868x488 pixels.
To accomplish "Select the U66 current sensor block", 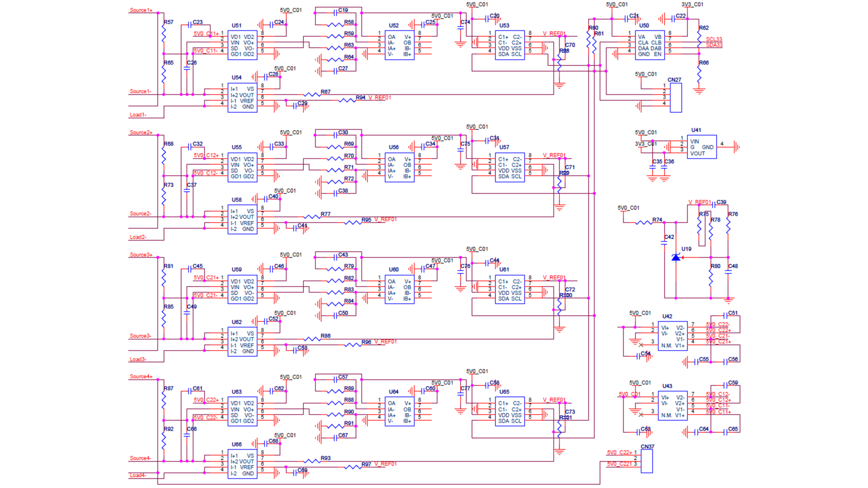I will [242, 464].
